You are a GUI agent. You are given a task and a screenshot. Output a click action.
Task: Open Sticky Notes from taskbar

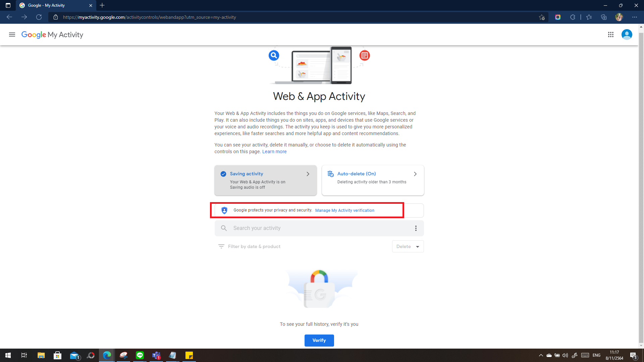click(189, 355)
